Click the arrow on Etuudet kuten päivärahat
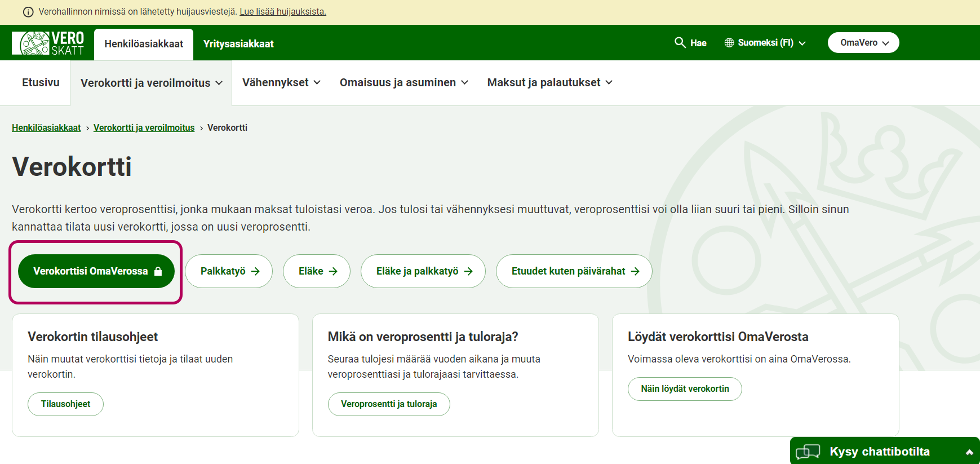The height and width of the screenshot is (464, 980). point(635,271)
